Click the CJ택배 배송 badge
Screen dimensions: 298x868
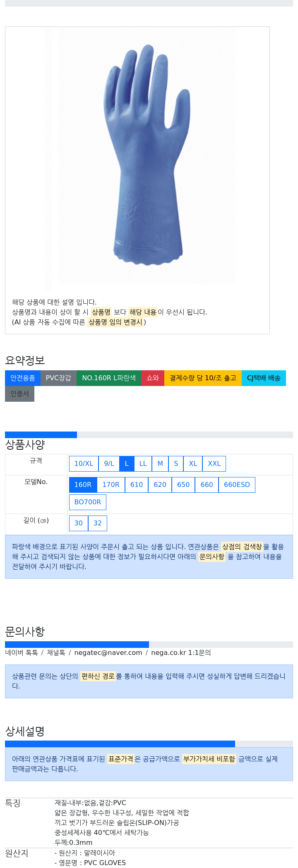click(x=264, y=378)
